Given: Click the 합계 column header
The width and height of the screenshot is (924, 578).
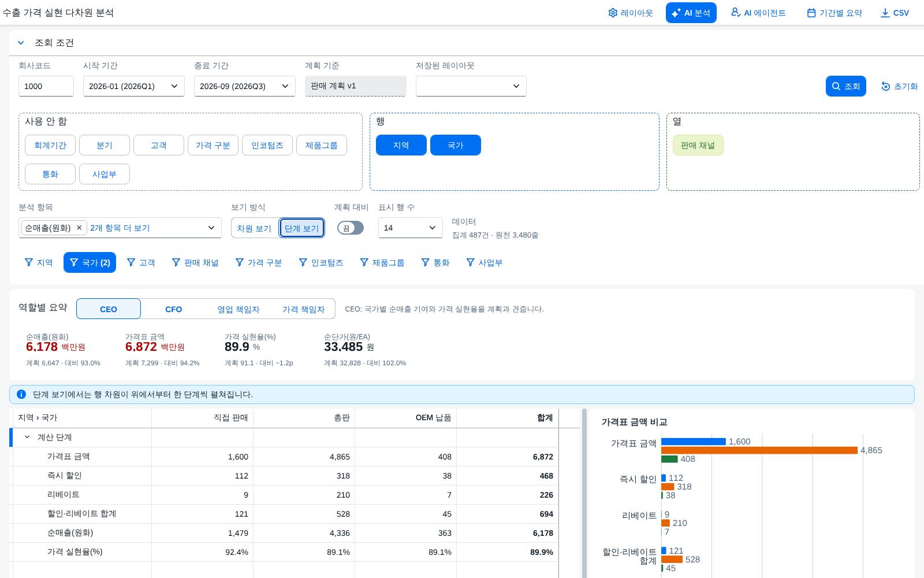Looking at the screenshot, I should pyautogui.click(x=508, y=418).
